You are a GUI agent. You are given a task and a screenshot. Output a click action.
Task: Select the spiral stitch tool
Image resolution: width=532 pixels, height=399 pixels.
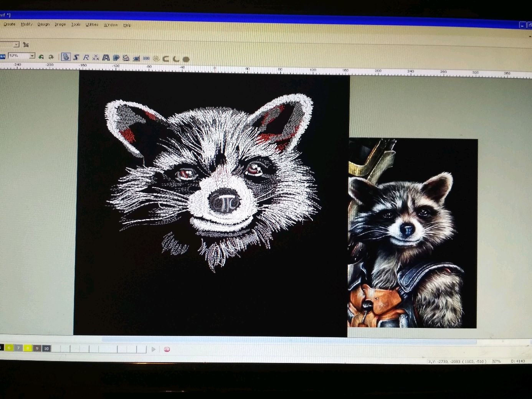(156, 59)
